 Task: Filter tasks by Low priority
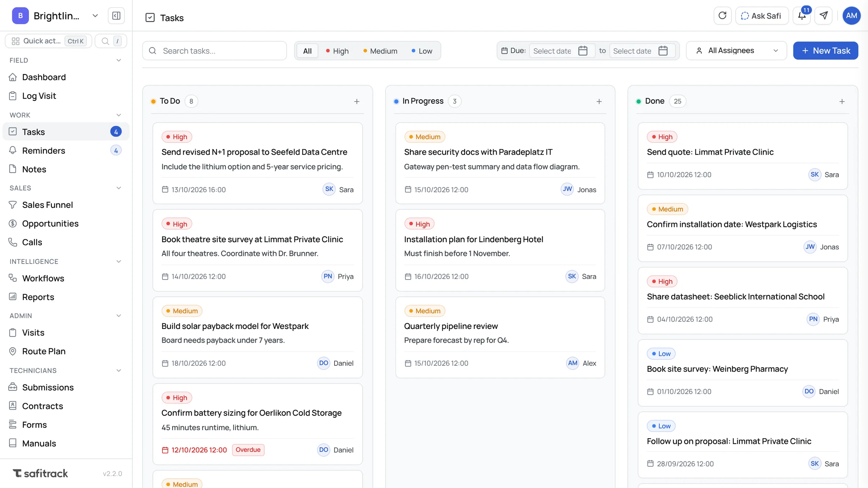click(422, 51)
